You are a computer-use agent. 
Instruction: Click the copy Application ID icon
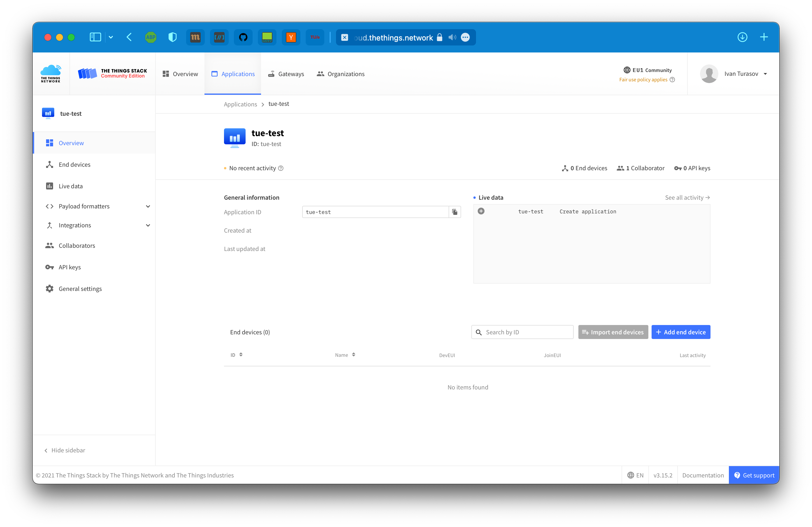[454, 212]
